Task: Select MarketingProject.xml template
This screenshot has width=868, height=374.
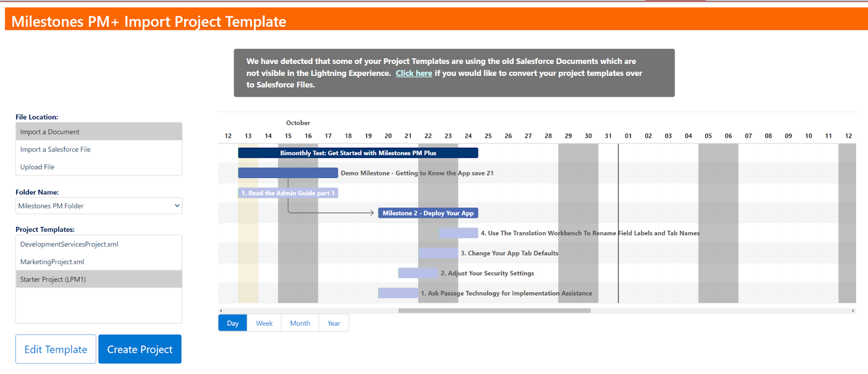Action: click(x=99, y=262)
